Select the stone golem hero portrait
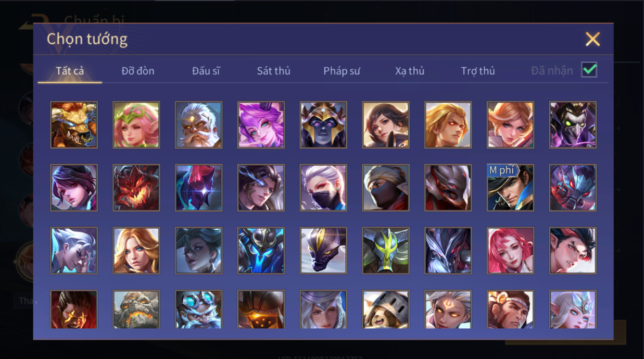 pyautogui.click(x=136, y=310)
